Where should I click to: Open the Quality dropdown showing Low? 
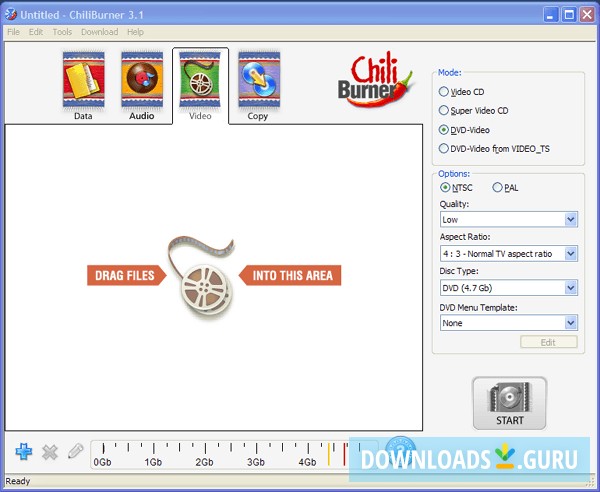509,220
